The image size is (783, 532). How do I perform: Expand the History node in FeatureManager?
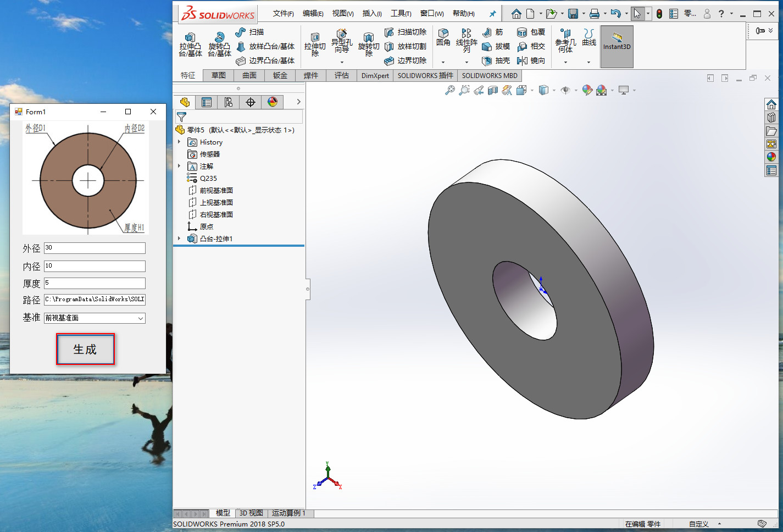pyautogui.click(x=179, y=142)
